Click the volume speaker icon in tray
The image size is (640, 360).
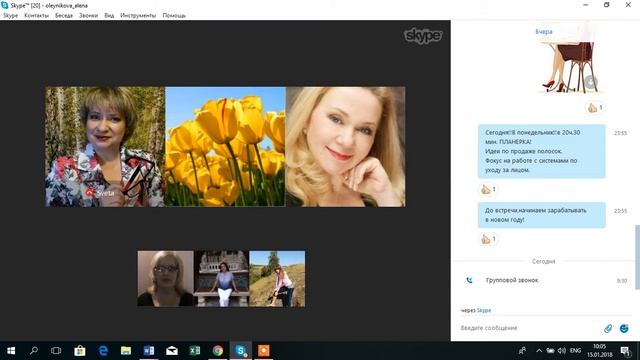[562, 351]
